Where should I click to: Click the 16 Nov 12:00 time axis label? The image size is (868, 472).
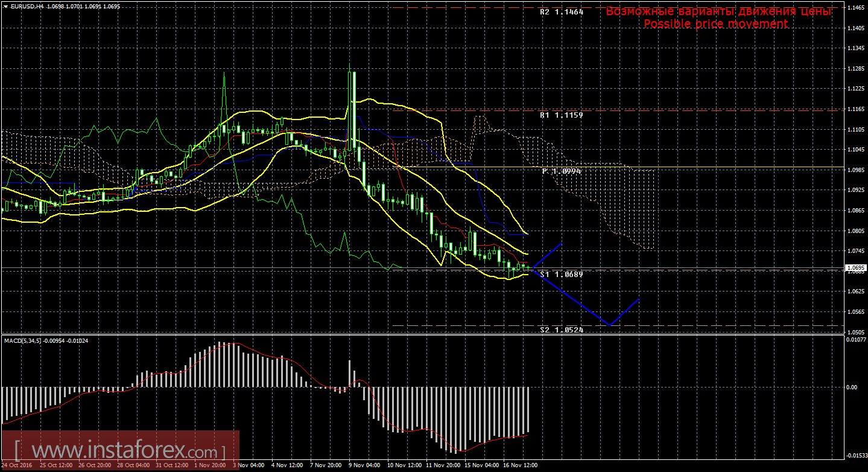[x=522, y=465]
